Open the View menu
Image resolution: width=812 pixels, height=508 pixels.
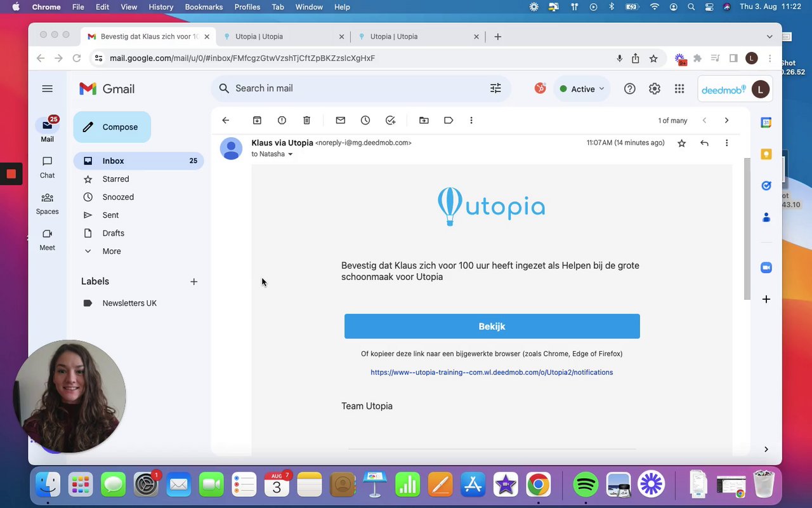pos(129,7)
